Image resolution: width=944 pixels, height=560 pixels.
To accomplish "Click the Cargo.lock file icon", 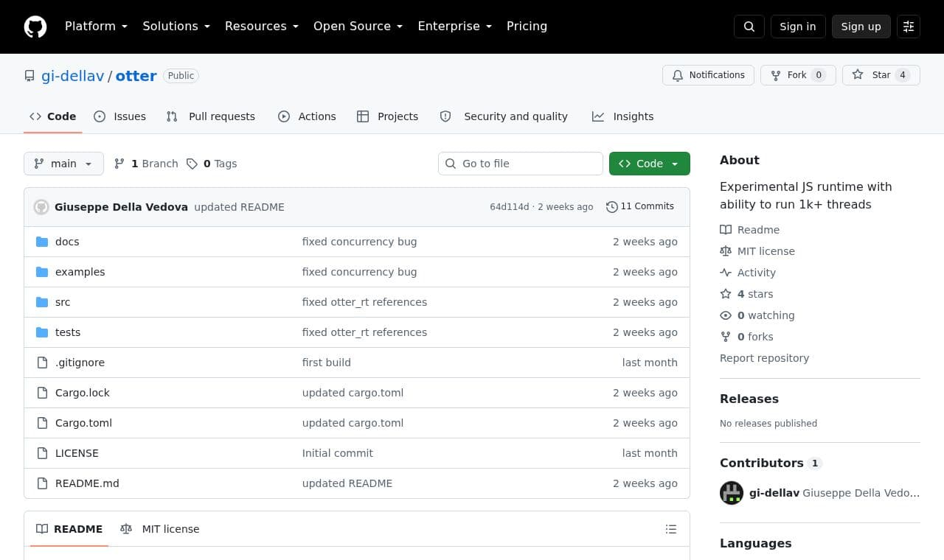I will click(x=42, y=393).
